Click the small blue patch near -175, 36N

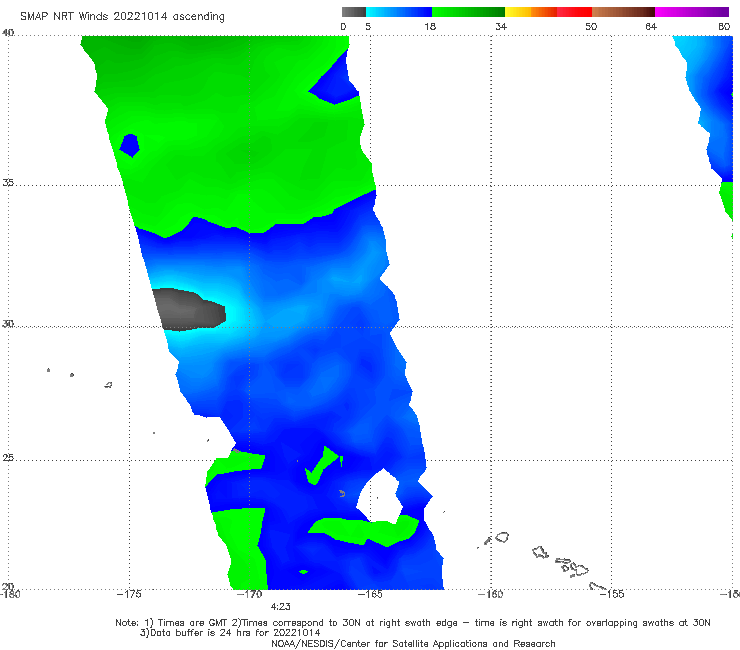coord(129,145)
